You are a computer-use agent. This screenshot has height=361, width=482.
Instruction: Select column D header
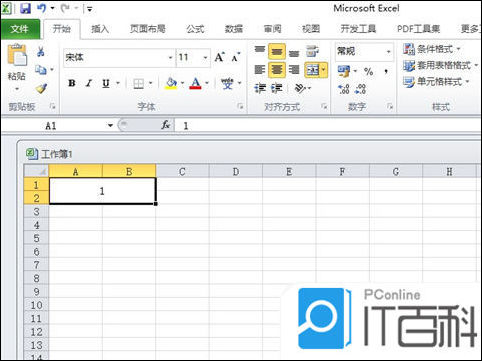236,171
